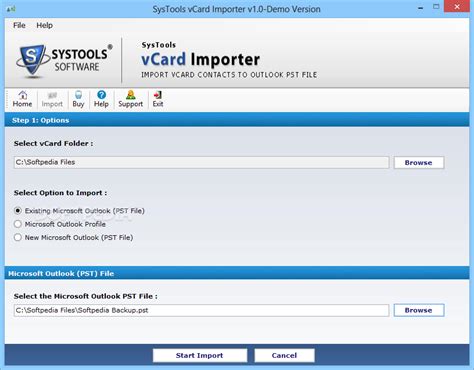Click the Cancel button
The height and width of the screenshot is (370, 474).
[284, 355]
